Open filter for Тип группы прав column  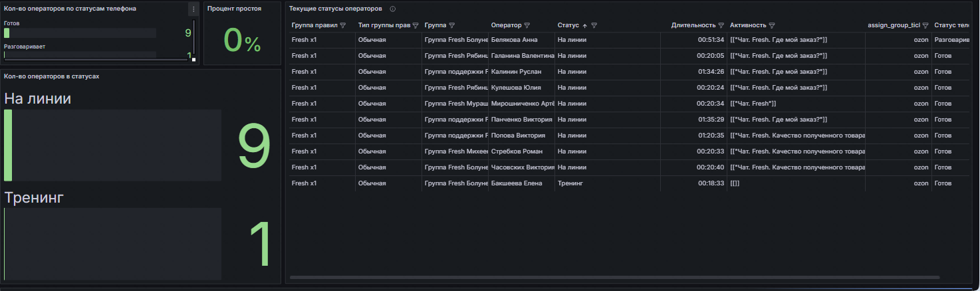416,25
